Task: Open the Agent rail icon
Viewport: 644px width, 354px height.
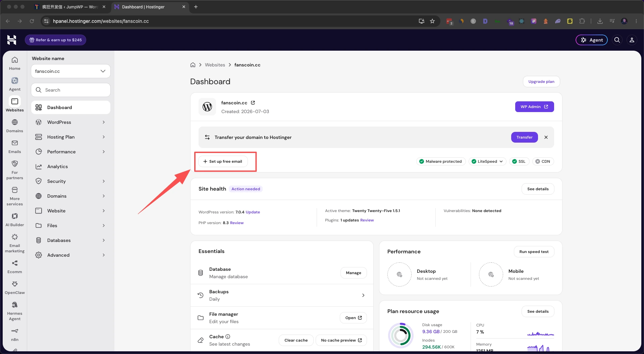Action: [x=15, y=84]
